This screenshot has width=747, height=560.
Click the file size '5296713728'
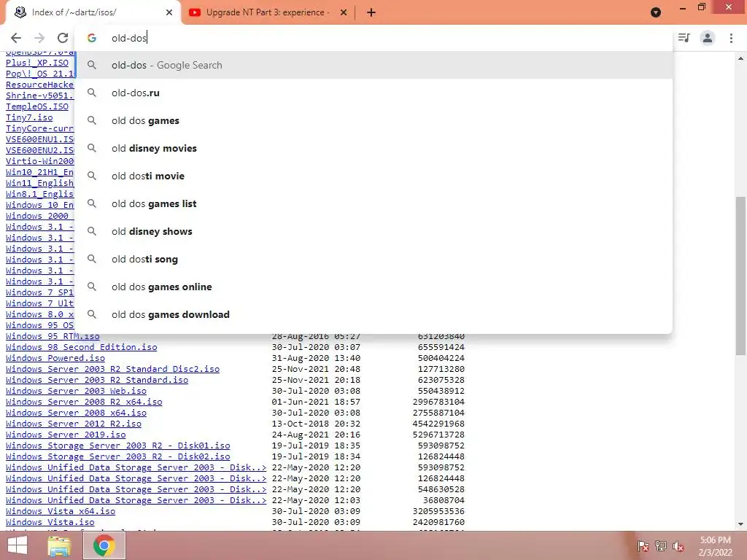pyautogui.click(x=438, y=435)
